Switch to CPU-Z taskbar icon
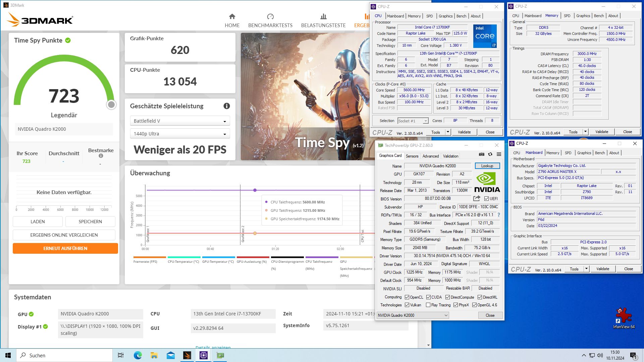644x362 pixels. click(x=204, y=355)
